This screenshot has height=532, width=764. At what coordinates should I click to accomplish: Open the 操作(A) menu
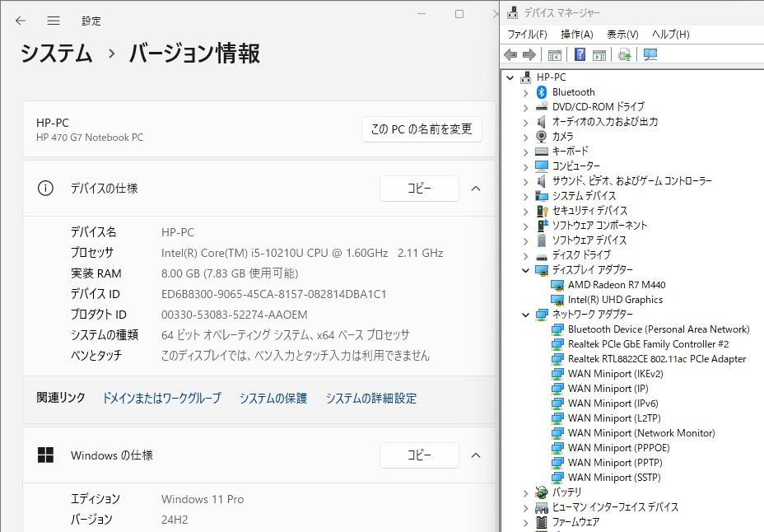click(577, 34)
